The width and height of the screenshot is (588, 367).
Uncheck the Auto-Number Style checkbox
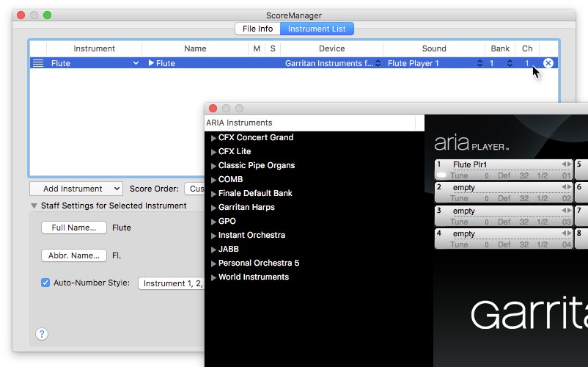tap(45, 283)
